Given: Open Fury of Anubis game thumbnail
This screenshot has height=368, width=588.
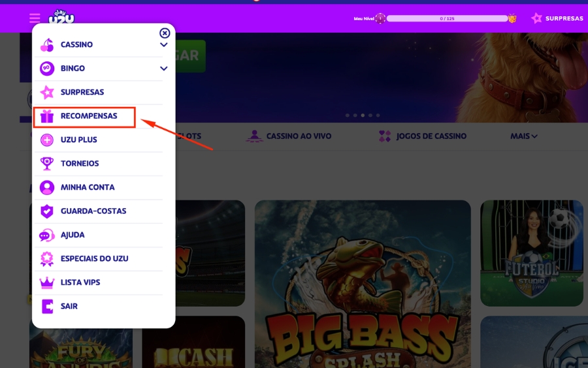Looking at the screenshot, I should 81,348.
